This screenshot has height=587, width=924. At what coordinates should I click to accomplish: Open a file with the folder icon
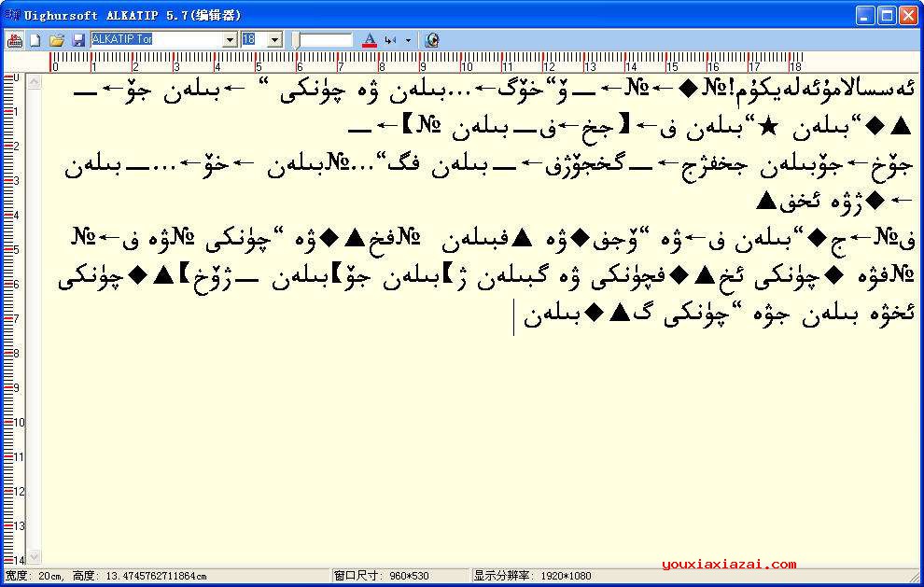click(x=57, y=40)
